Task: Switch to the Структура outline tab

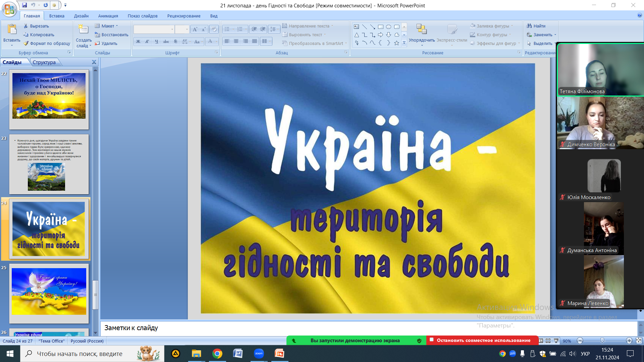Action: coord(44,62)
